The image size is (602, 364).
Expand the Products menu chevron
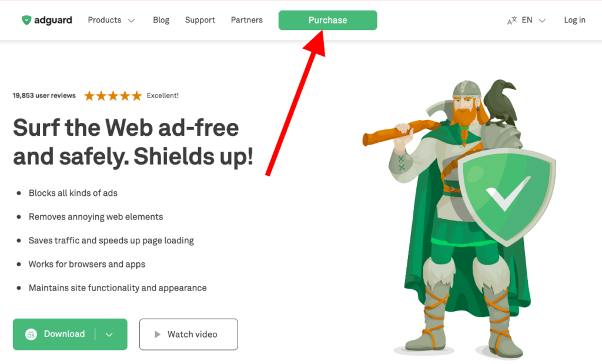pyautogui.click(x=131, y=21)
